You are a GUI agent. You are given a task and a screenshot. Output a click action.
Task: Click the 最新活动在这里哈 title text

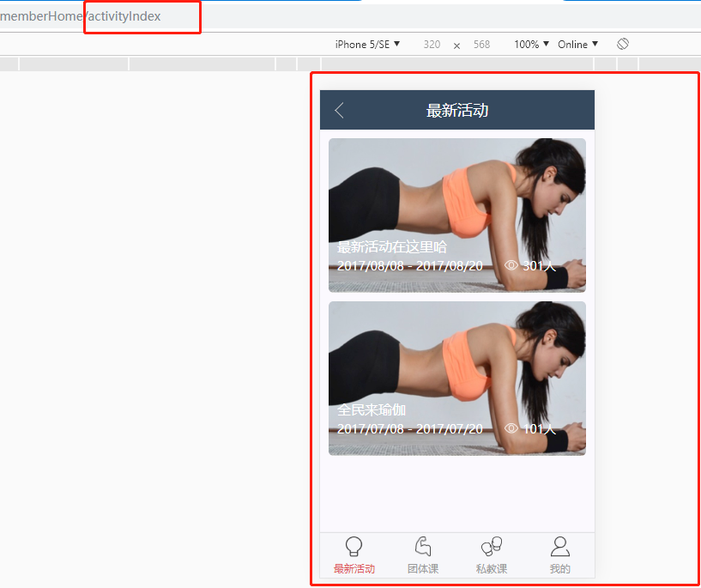pyautogui.click(x=391, y=247)
